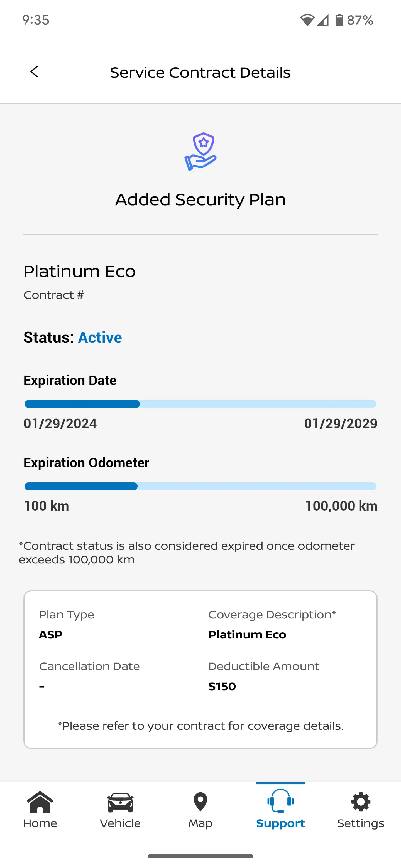This screenshot has width=401, height=868.
Task: Tap the Active status text
Action: [100, 337]
